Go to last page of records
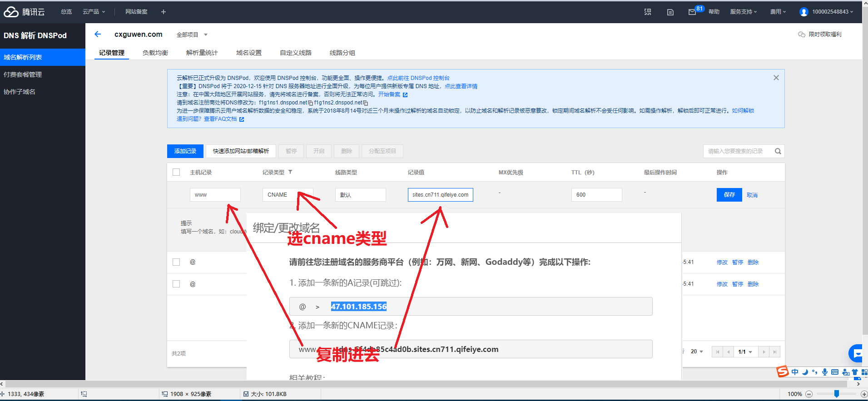Image resolution: width=868 pixels, height=401 pixels. [x=775, y=352]
